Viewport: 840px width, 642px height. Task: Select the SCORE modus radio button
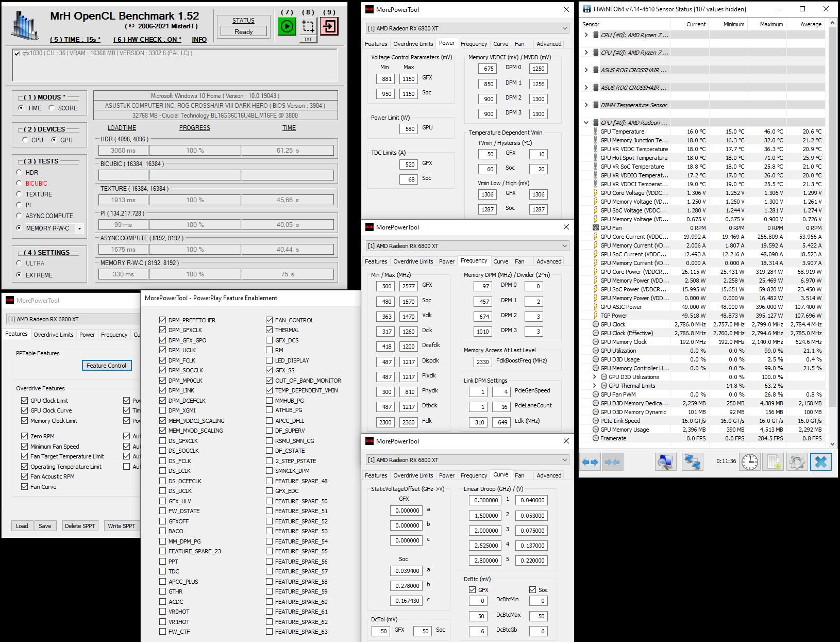pyautogui.click(x=51, y=108)
